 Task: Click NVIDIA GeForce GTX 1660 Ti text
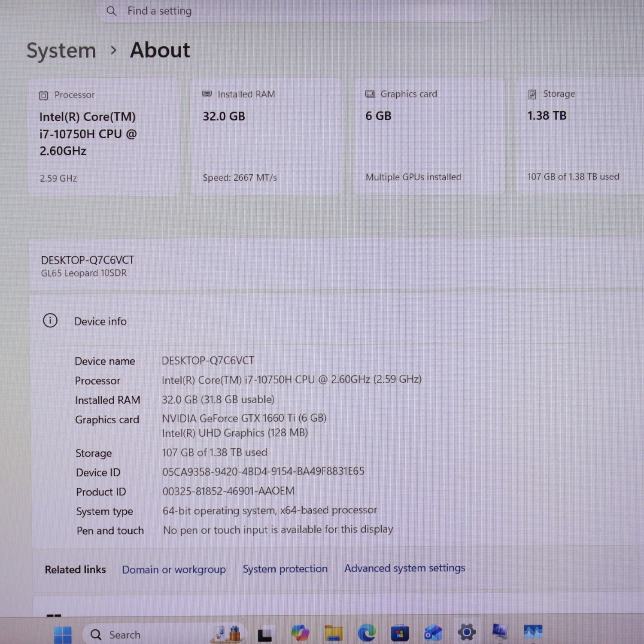click(244, 418)
